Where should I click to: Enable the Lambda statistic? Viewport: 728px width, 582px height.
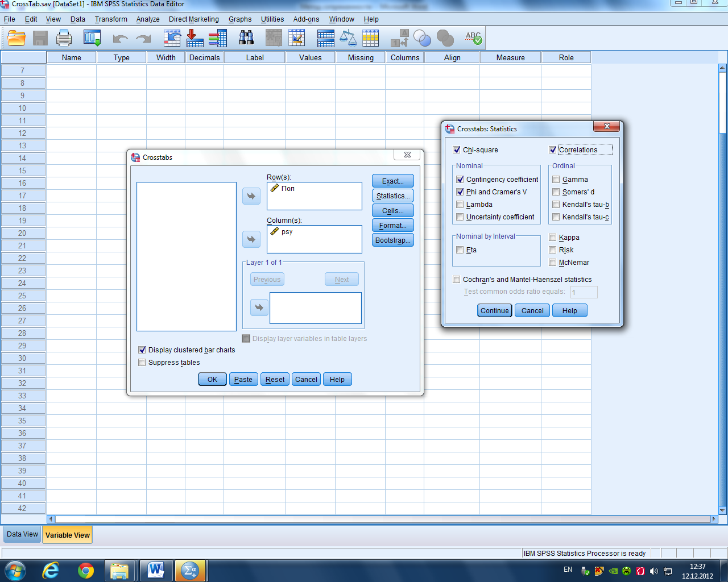(x=460, y=205)
